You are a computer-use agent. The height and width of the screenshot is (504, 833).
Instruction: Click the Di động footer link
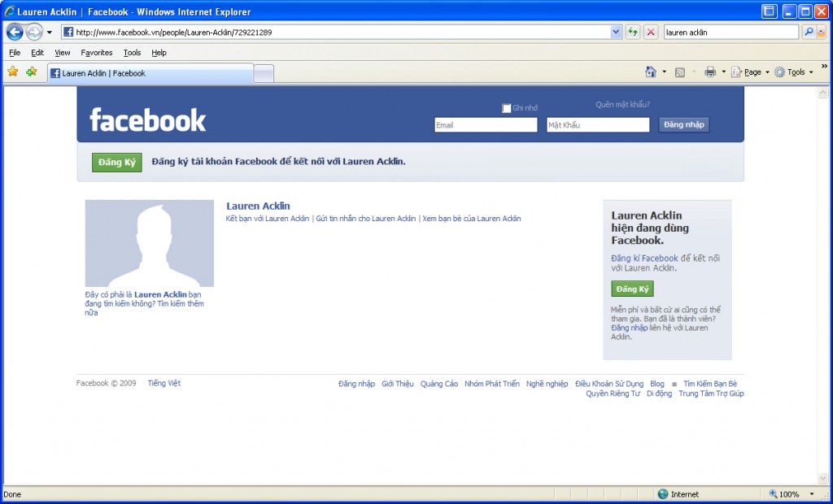[659, 393]
